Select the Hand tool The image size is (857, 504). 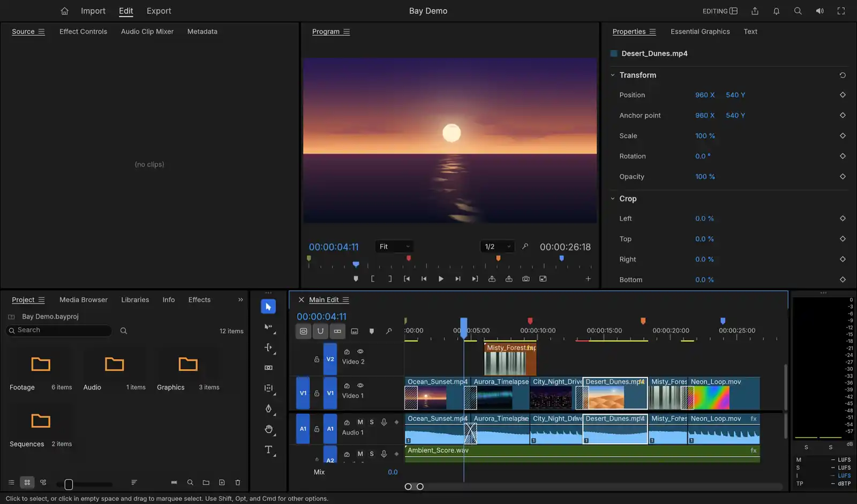coord(268,429)
